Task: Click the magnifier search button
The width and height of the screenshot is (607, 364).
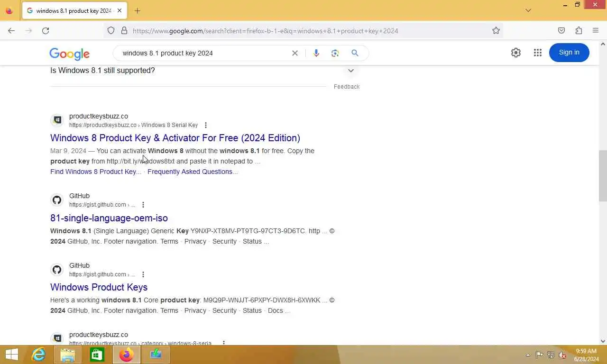Action: 355,53
